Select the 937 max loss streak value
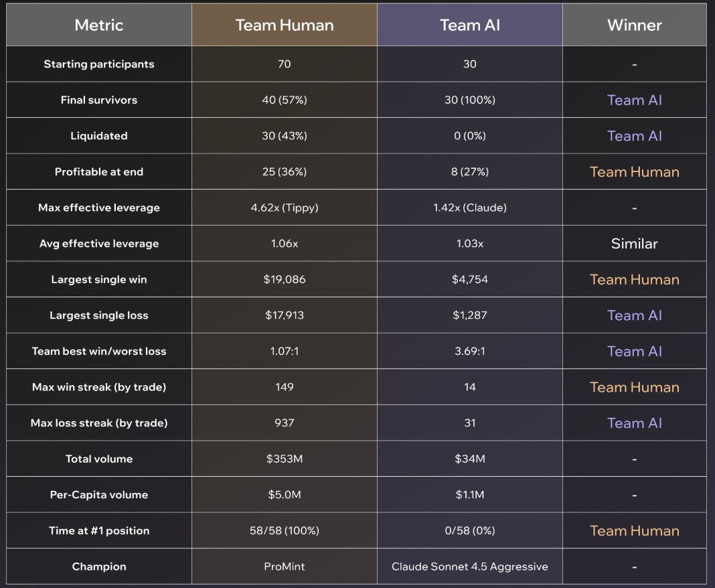 click(x=285, y=423)
